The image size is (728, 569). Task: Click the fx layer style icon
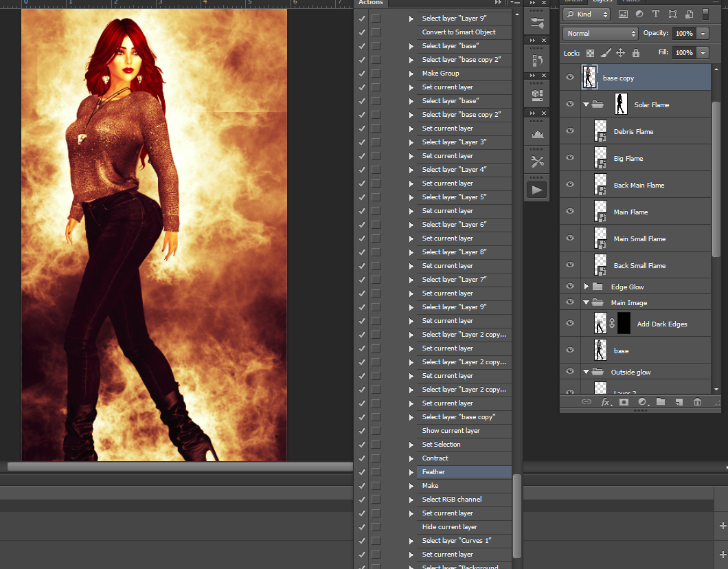tap(606, 402)
